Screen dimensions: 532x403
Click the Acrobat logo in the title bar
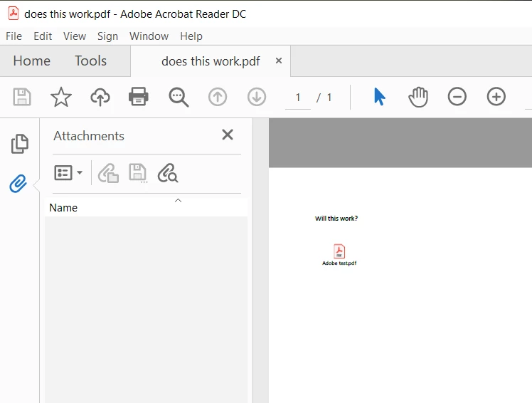pyautogui.click(x=14, y=14)
